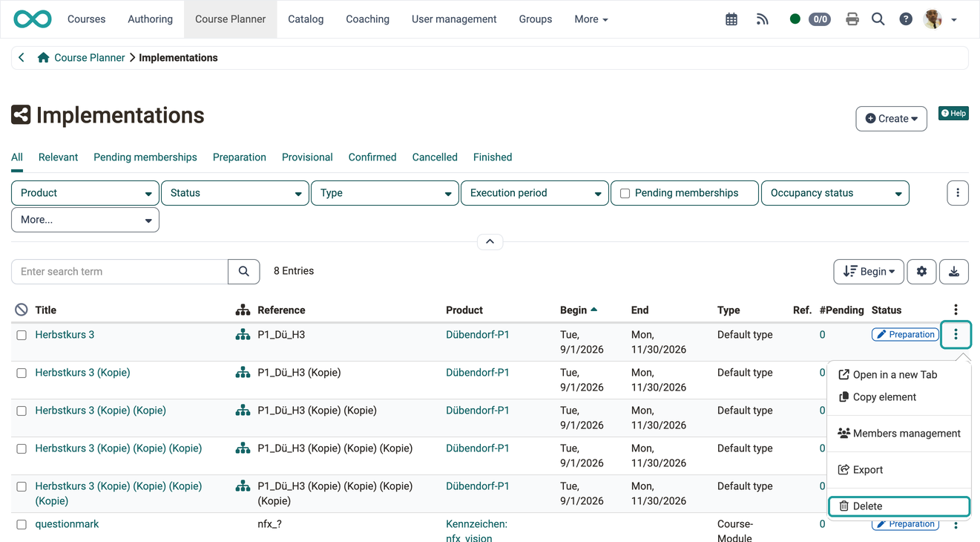Click the select-all circle icon in header
The height and width of the screenshot is (542, 980).
click(x=22, y=310)
